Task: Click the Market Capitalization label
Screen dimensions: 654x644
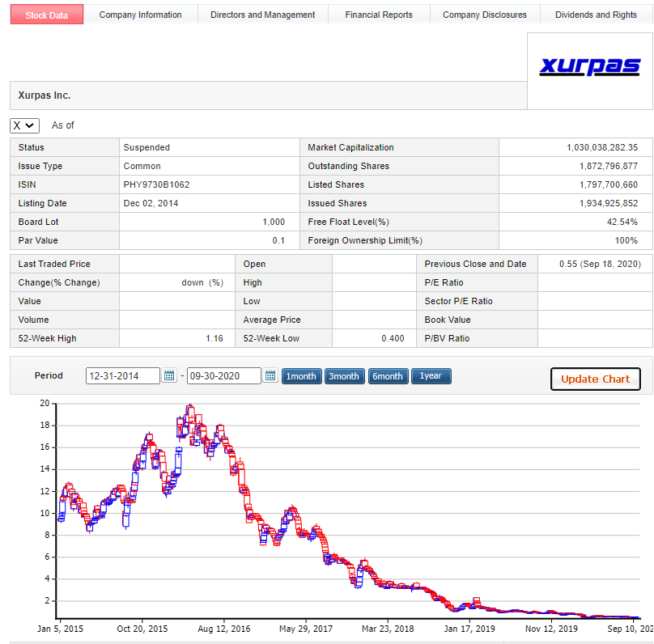Action: click(x=350, y=147)
